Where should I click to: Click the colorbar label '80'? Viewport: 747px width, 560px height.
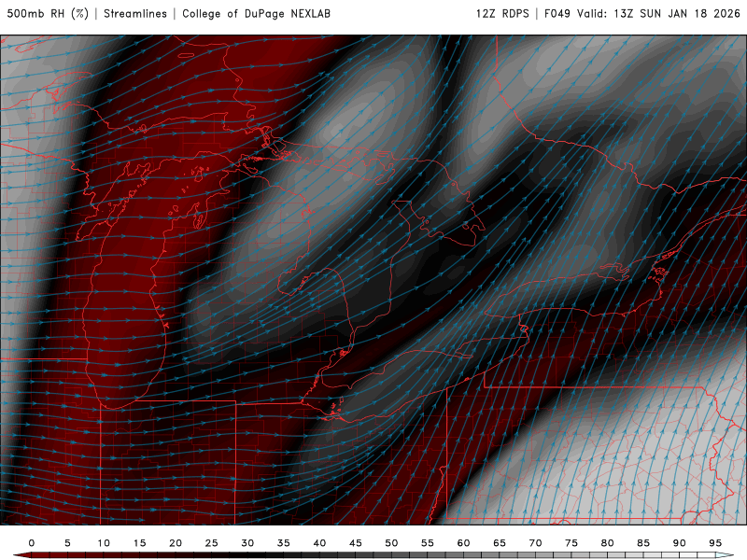(608, 543)
